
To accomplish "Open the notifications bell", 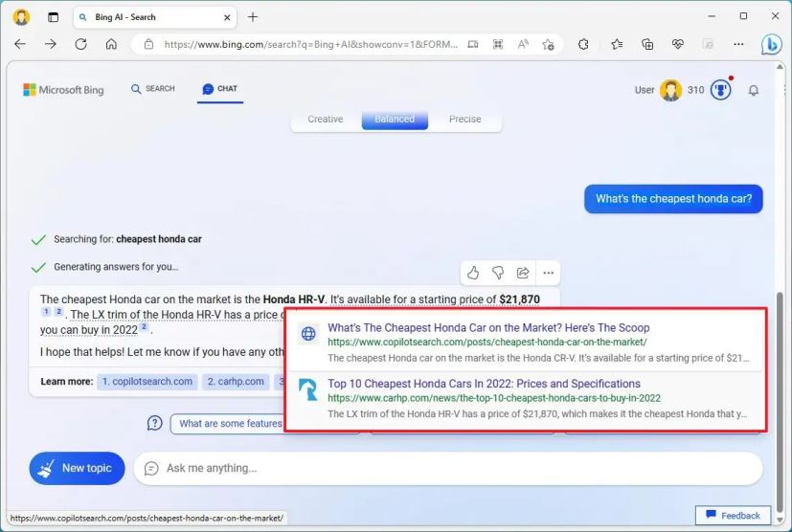I will tap(753, 90).
